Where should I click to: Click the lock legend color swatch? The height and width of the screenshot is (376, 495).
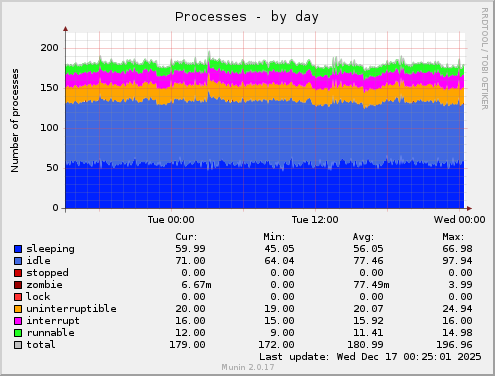(x=18, y=297)
